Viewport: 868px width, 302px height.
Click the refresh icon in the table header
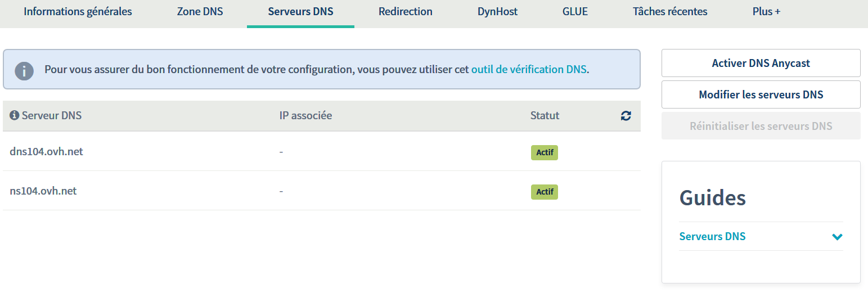click(626, 116)
